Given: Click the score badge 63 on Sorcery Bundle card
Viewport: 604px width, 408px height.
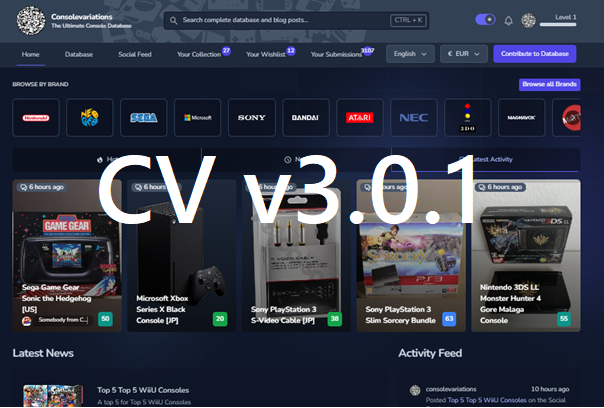Looking at the screenshot, I should (449, 319).
